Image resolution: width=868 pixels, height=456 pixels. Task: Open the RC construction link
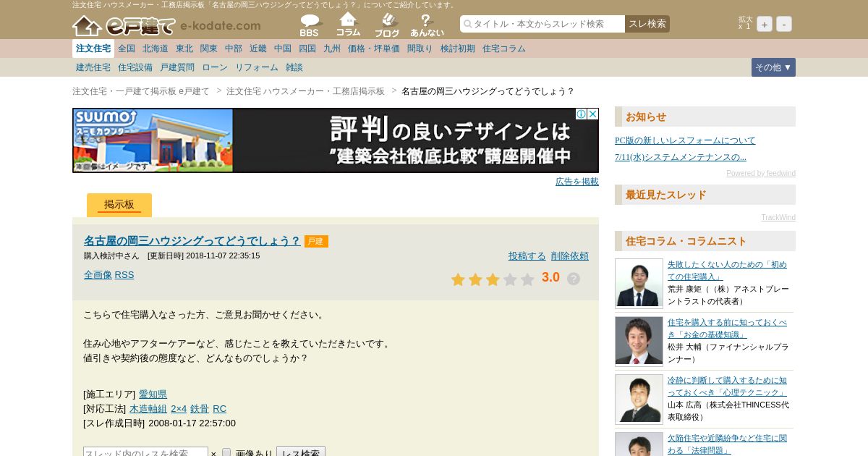click(x=220, y=409)
